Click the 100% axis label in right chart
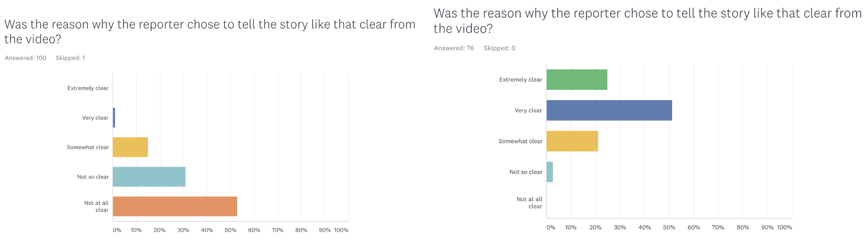The image size is (868, 246). [784, 227]
